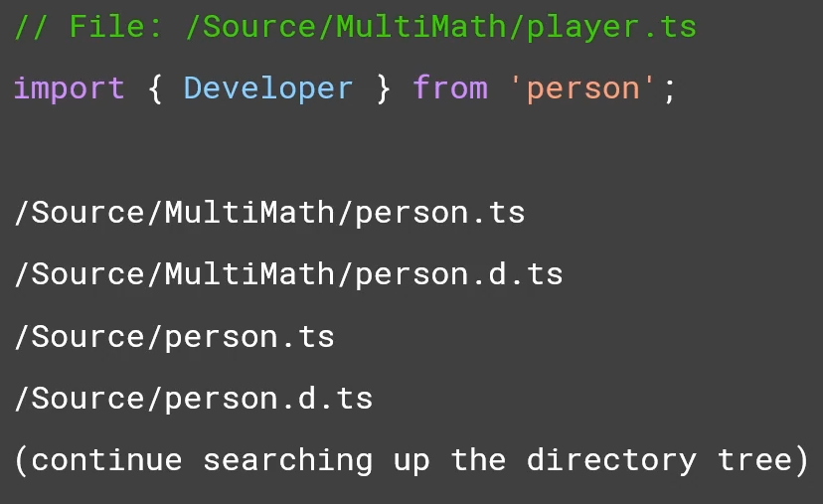Click the purple from keyword
823x504 pixels.
coord(450,88)
